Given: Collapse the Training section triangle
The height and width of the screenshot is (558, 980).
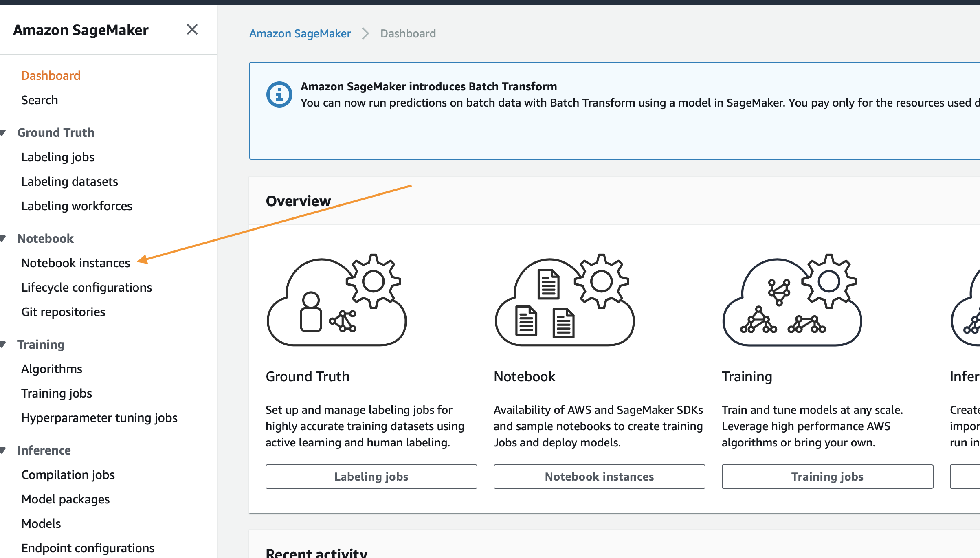Looking at the screenshot, I should click(3, 344).
